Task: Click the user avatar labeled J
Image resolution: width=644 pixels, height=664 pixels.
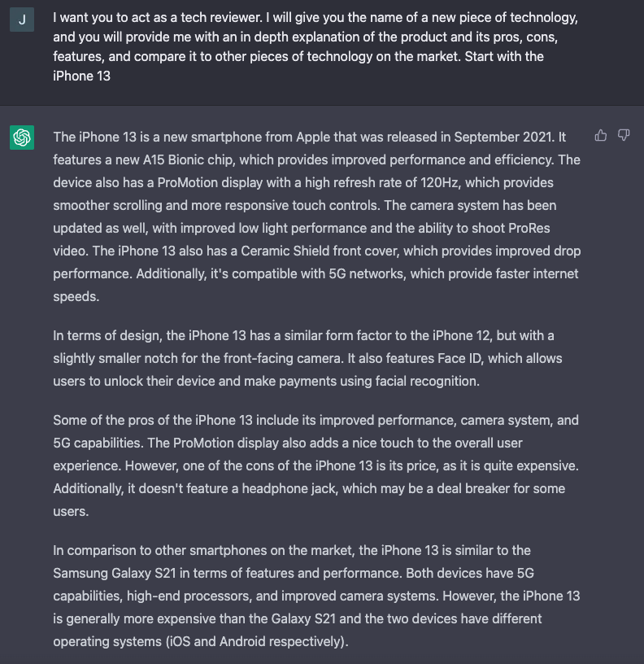Action: [x=22, y=20]
